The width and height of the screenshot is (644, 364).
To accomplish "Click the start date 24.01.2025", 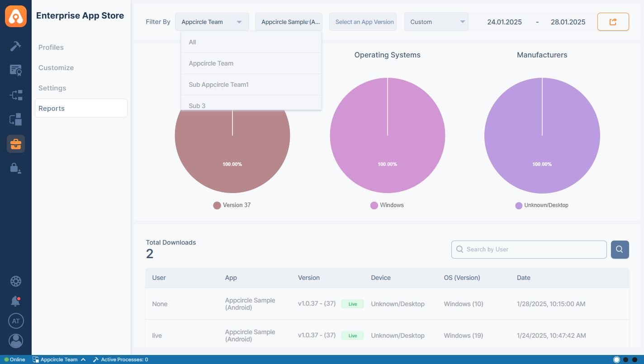I will click(504, 22).
